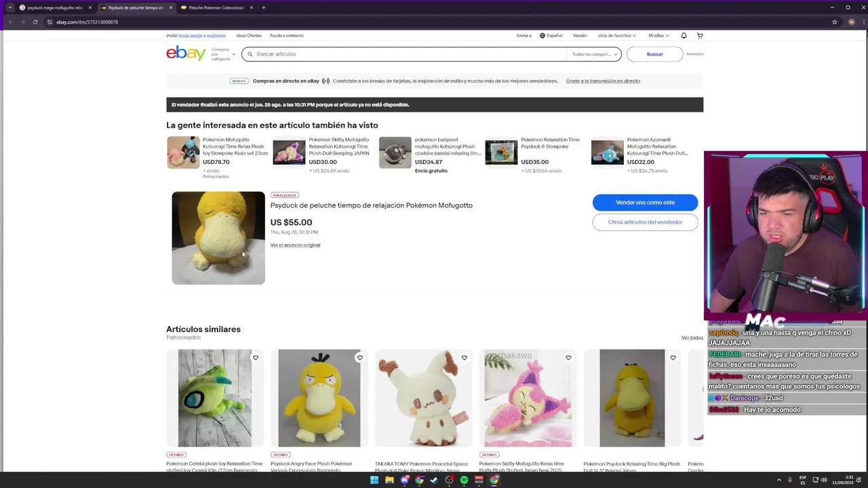Open the Windows Start menu

pyautogui.click(x=374, y=480)
